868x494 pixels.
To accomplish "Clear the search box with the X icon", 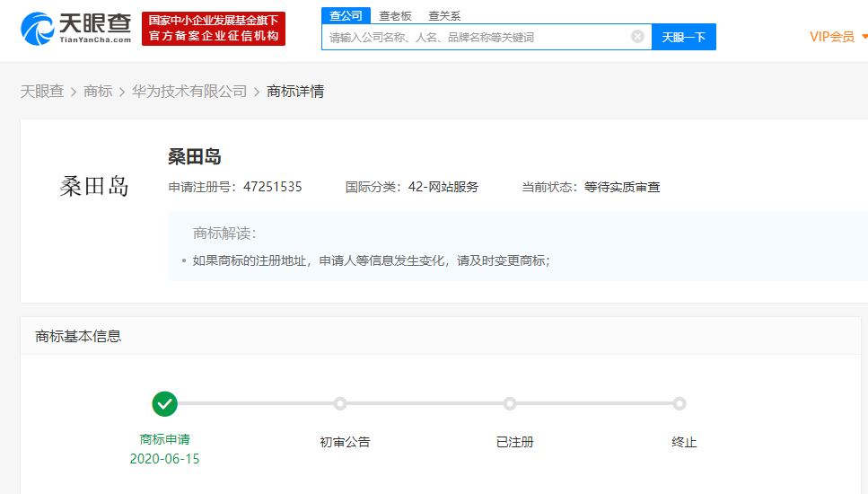I will tap(637, 37).
